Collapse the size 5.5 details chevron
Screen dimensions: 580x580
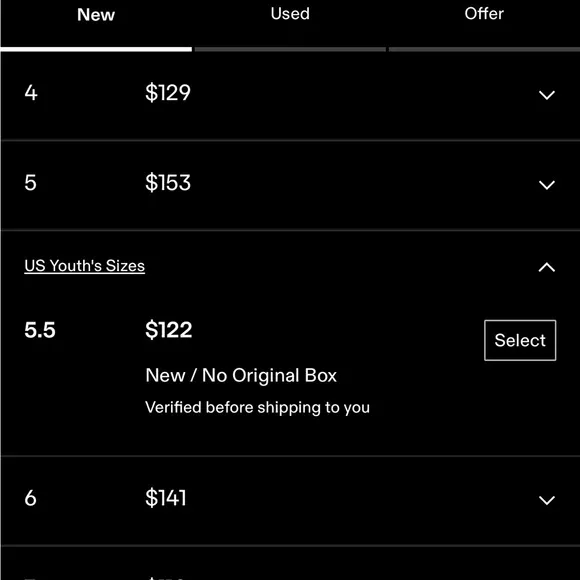tap(547, 267)
